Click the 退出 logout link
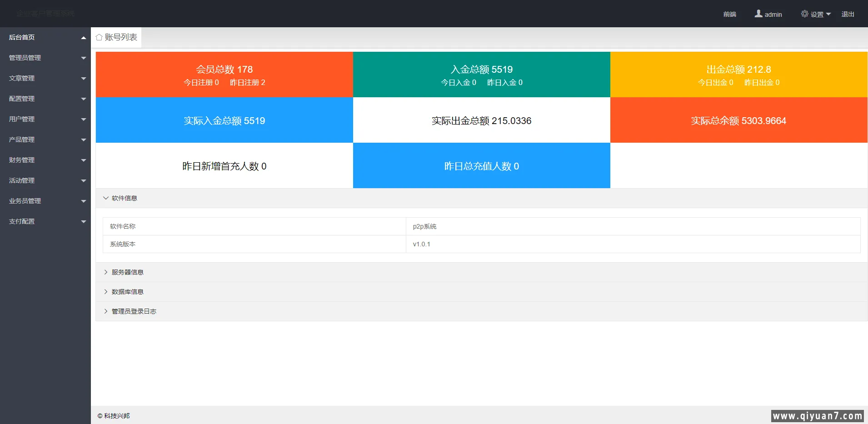The height and width of the screenshot is (424, 868). click(x=848, y=14)
